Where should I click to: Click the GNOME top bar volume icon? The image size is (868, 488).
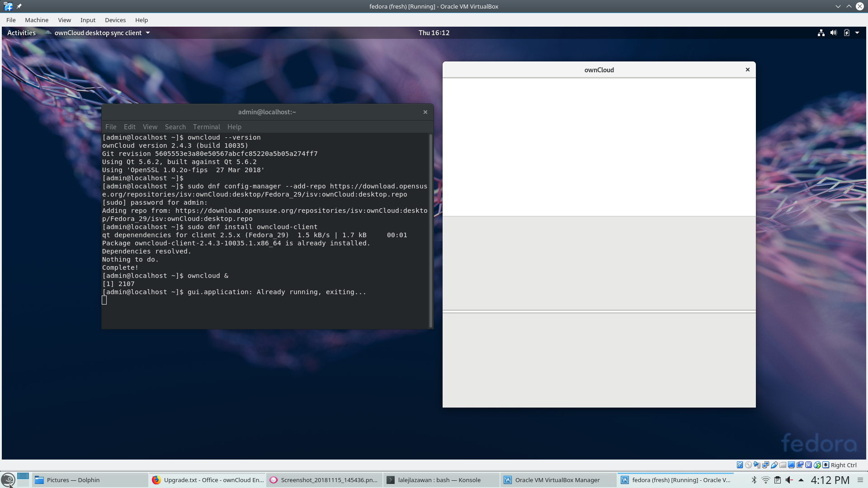[833, 33]
